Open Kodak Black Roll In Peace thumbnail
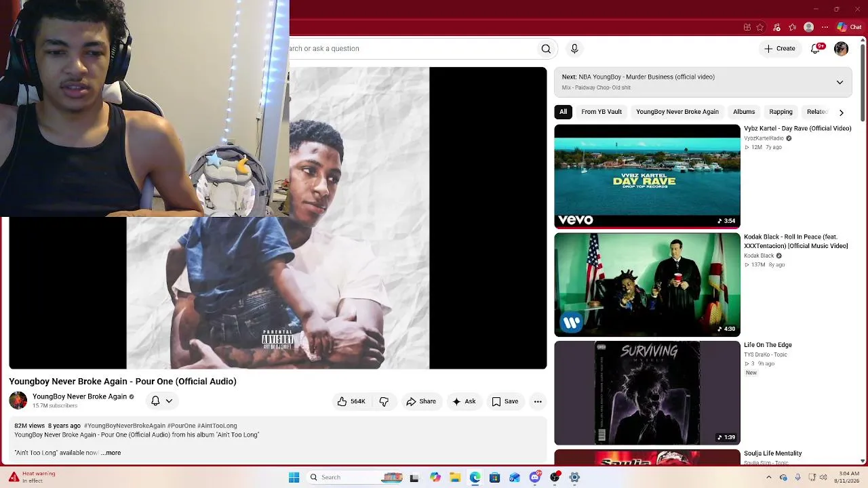The image size is (868, 488). pos(647,285)
